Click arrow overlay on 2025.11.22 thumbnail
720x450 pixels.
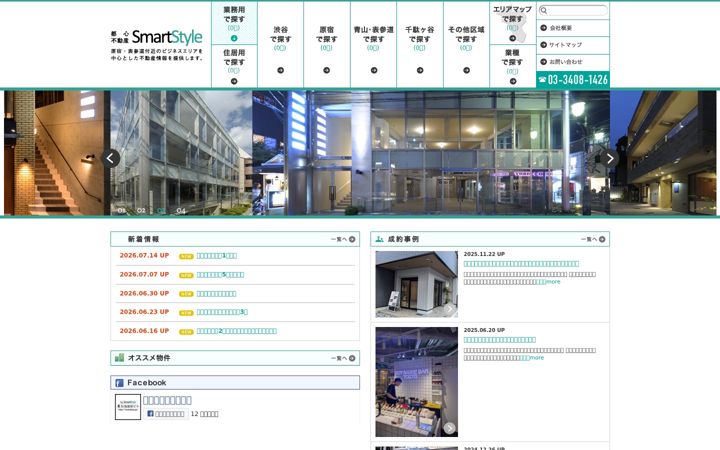pyautogui.click(x=450, y=309)
